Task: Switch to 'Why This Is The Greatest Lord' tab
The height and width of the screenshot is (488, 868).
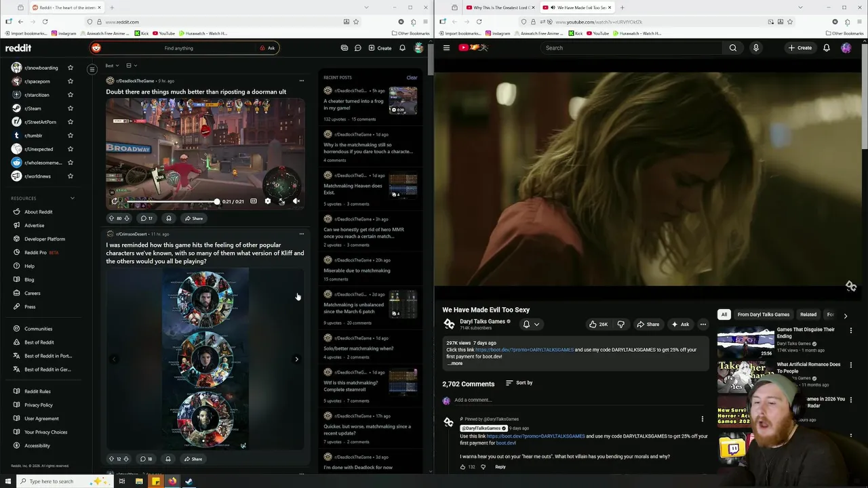Action: click(x=500, y=7)
